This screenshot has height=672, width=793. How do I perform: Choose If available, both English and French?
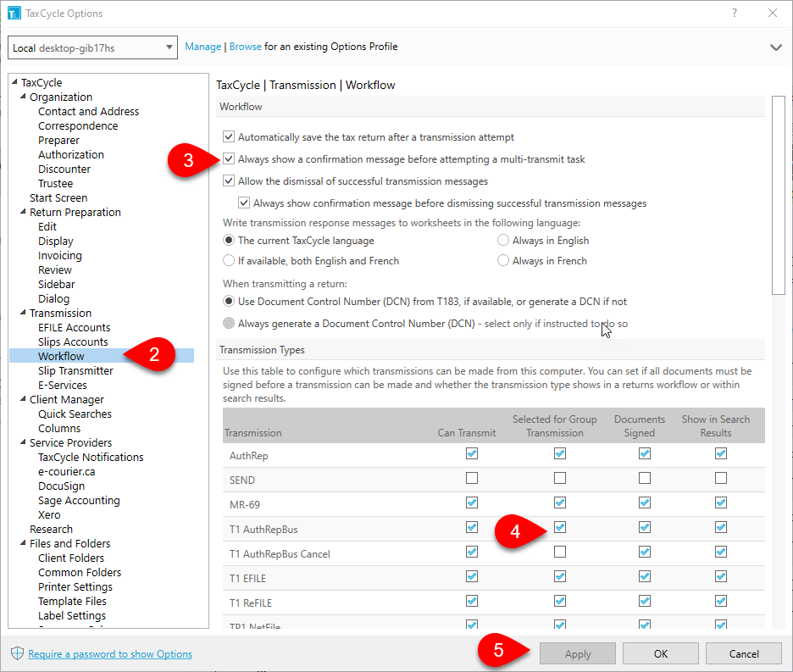point(229,260)
